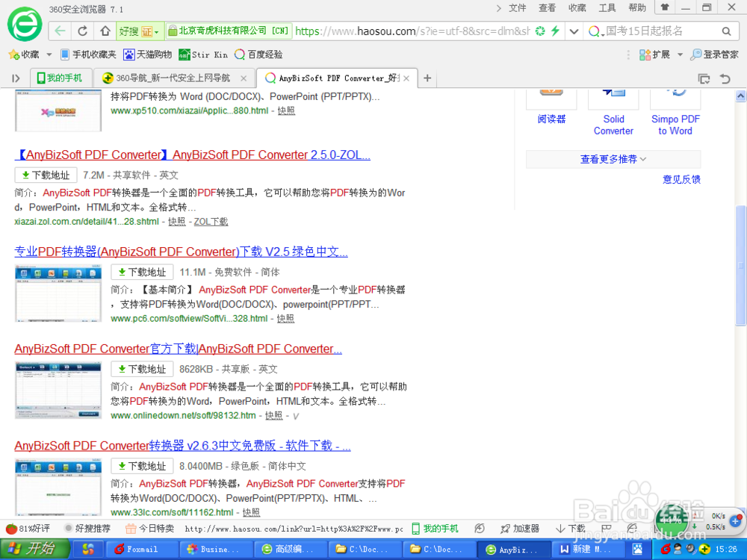Click pc6.com result thumbnail image
The width and height of the screenshot is (747, 560).
click(x=58, y=294)
